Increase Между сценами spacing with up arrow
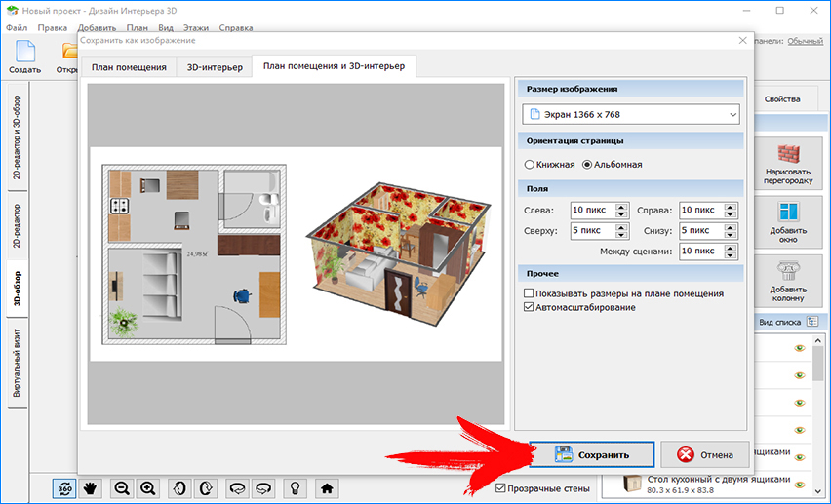 (731, 248)
